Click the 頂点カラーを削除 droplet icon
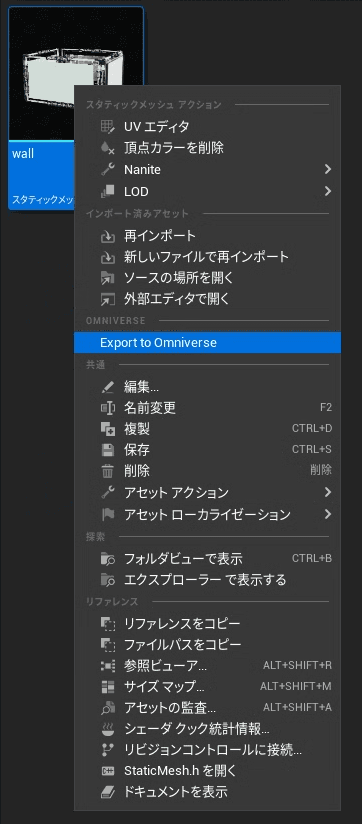Image resolution: width=362 pixels, height=824 pixels. [107, 148]
